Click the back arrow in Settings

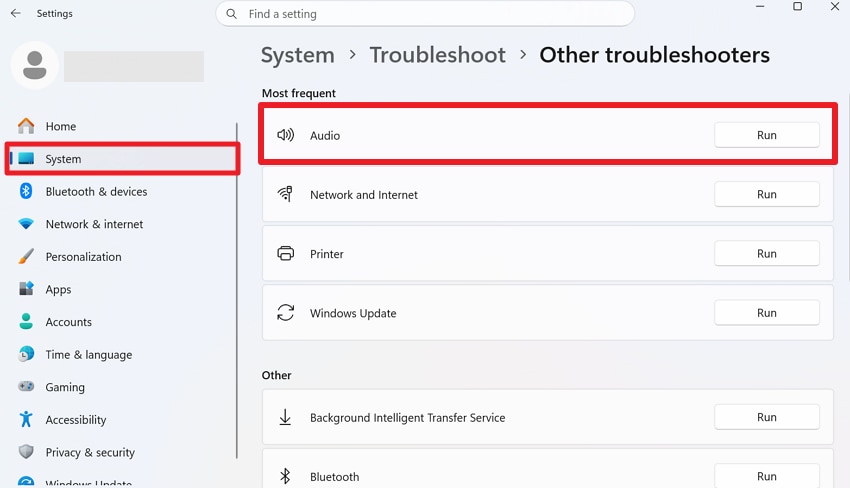coord(16,14)
